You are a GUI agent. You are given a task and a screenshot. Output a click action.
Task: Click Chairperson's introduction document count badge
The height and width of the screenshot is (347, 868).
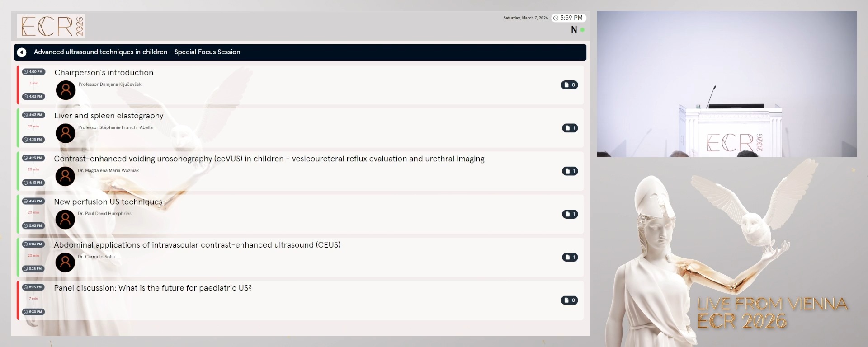click(x=569, y=85)
